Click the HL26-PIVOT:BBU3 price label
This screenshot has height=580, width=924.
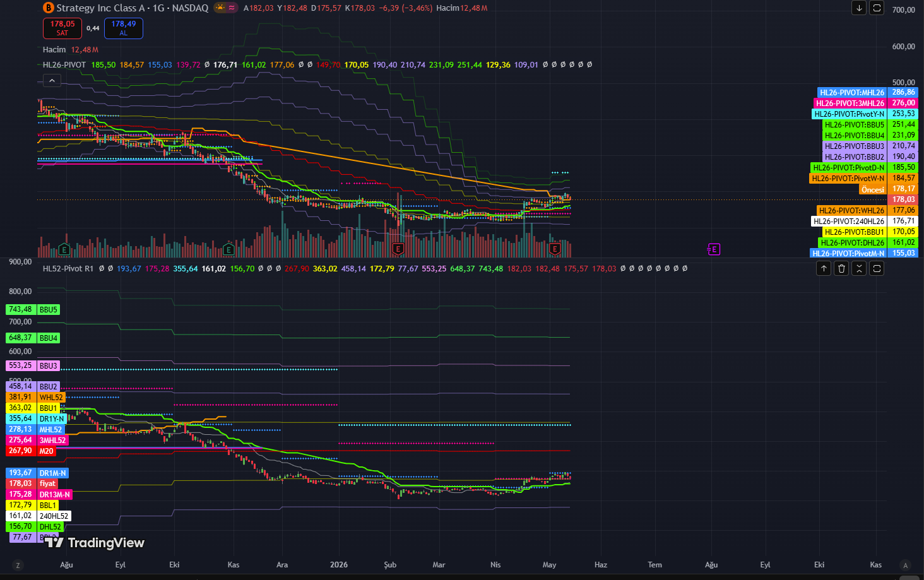(869, 146)
